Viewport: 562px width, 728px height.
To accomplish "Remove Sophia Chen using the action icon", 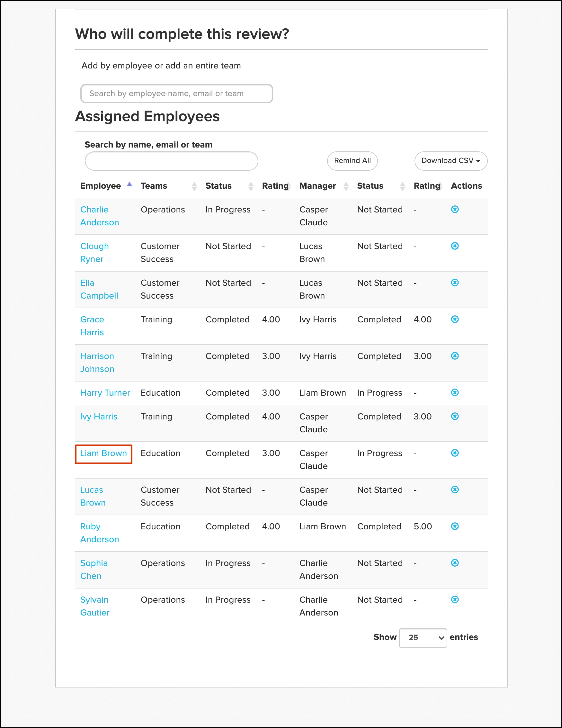I will 455,563.
